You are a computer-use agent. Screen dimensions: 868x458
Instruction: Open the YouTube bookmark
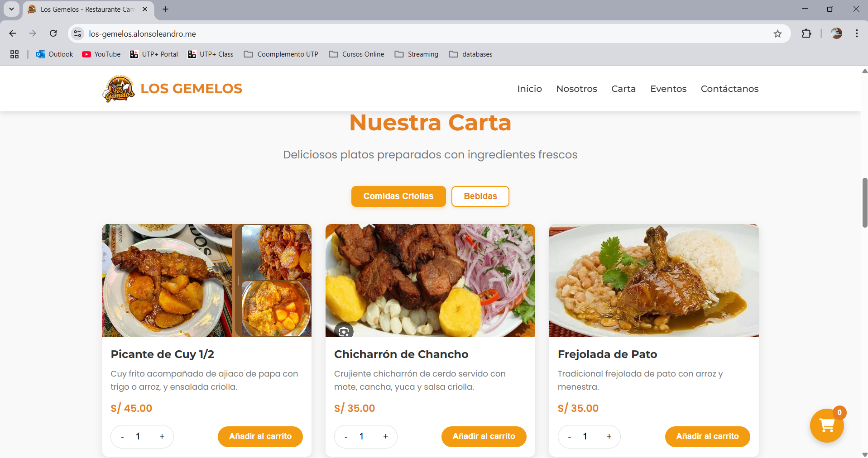click(101, 54)
